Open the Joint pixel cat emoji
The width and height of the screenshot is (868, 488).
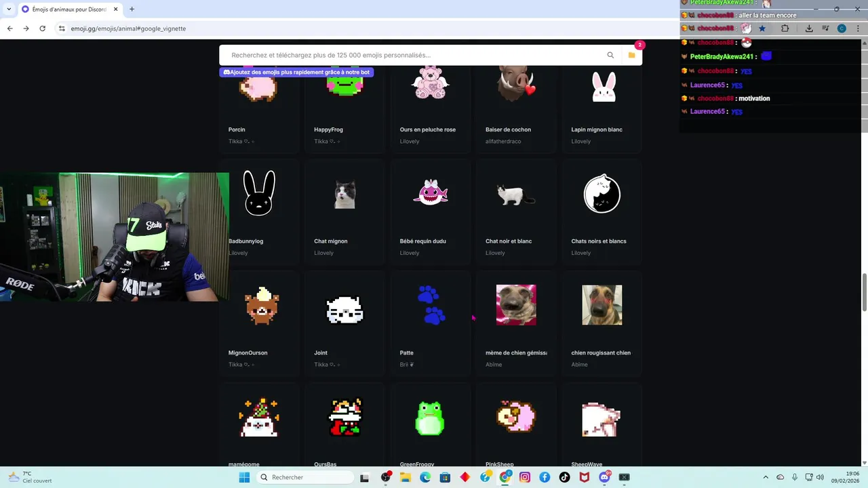345,310
